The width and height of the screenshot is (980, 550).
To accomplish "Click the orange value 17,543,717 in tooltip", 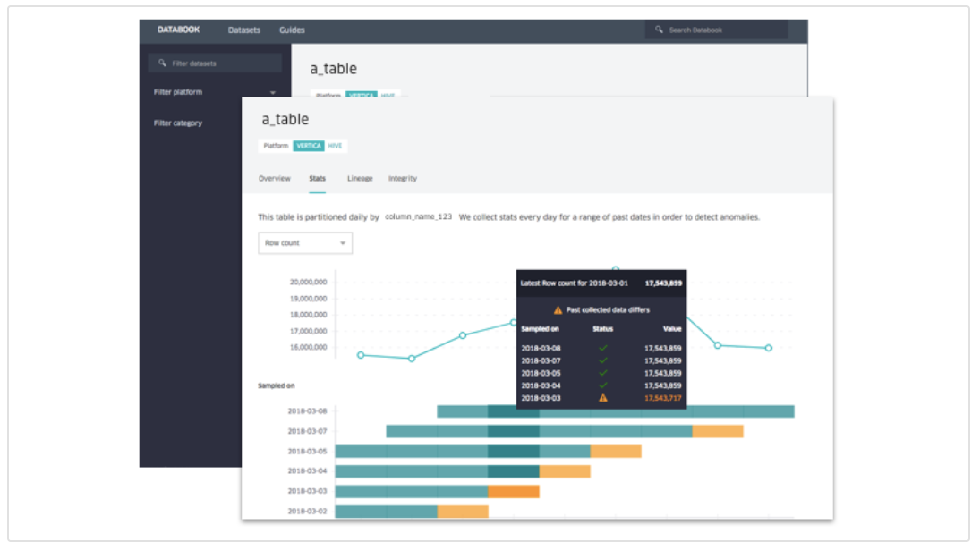I will pyautogui.click(x=662, y=398).
